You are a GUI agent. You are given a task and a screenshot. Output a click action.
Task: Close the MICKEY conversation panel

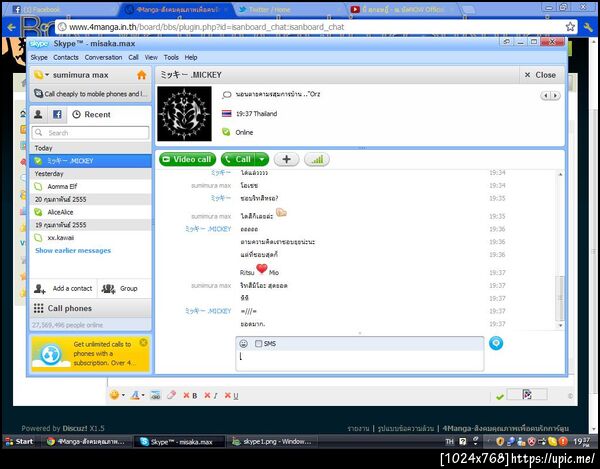540,75
